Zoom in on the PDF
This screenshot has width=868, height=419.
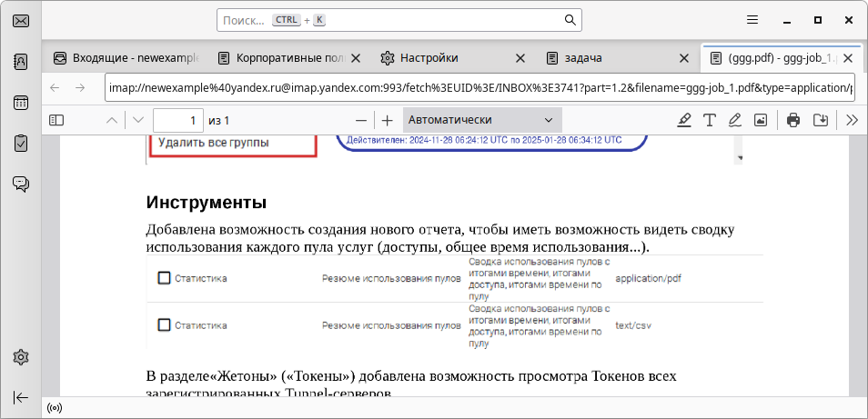click(x=388, y=120)
